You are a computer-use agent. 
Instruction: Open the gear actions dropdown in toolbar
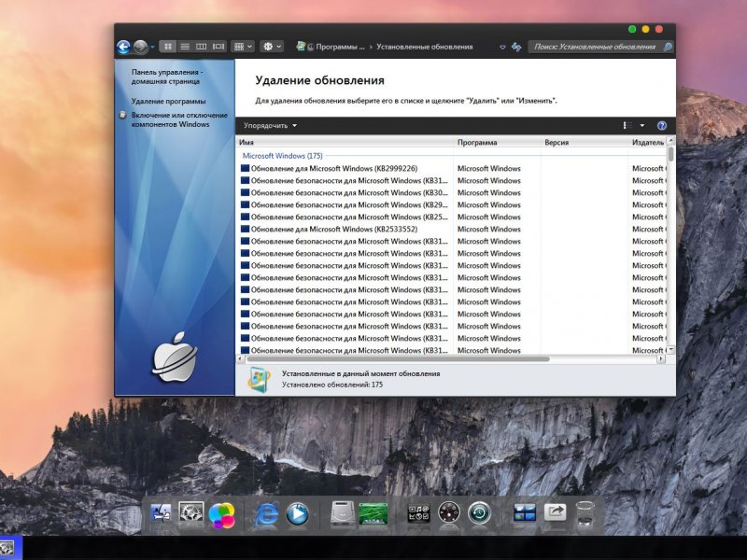(x=272, y=47)
